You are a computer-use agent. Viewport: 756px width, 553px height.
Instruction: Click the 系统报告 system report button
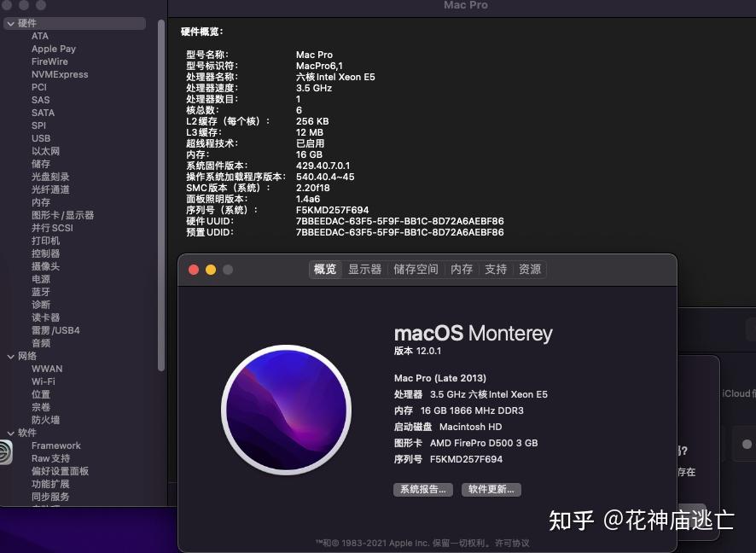(423, 489)
